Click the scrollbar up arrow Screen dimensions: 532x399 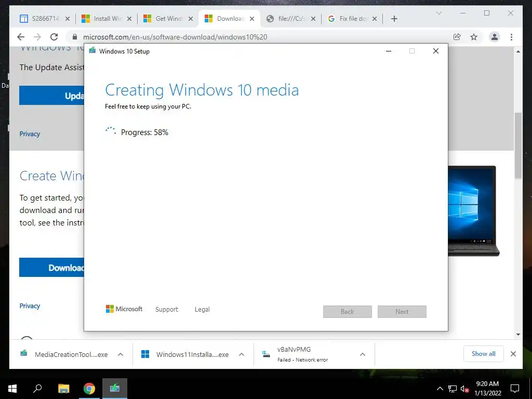518,51
